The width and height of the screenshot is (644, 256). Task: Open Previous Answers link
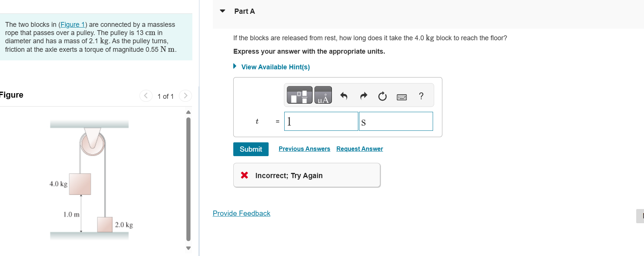click(x=304, y=149)
